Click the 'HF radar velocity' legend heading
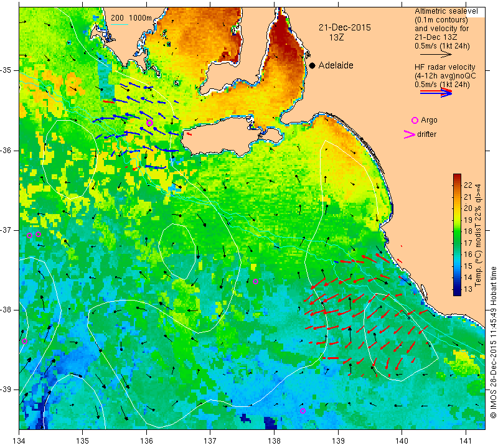This screenshot has width=498, height=448. [x=444, y=67]
